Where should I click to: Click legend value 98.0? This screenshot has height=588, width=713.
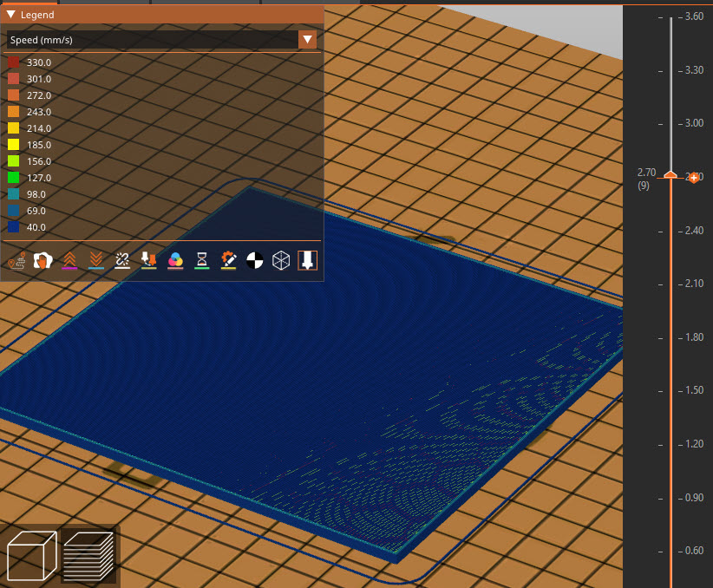(36, 194)
